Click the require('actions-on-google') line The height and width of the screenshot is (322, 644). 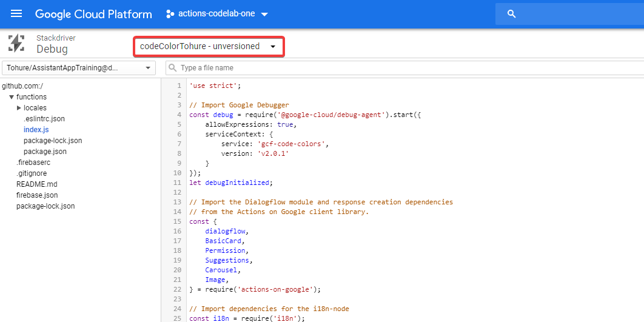click(x=255, y=289)
